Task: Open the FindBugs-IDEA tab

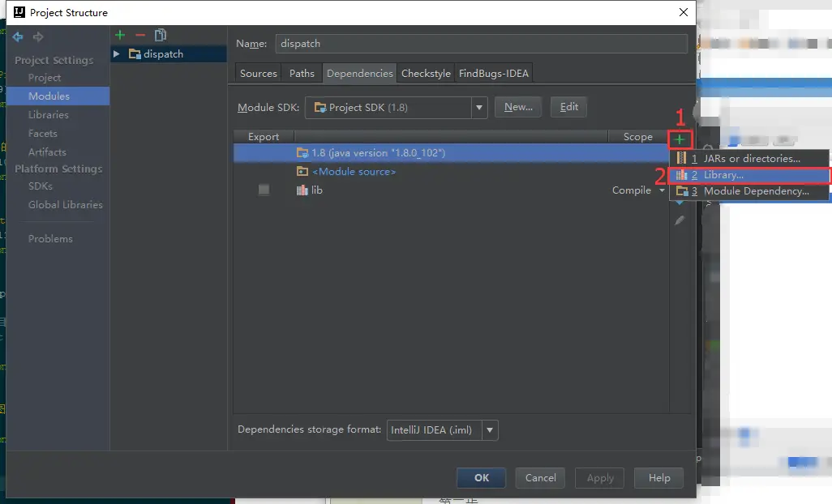Action: tap(494, 73)
